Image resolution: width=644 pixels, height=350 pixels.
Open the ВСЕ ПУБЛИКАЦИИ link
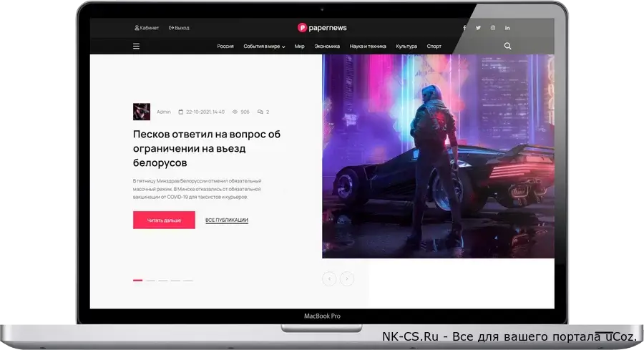(x=227, y=220)
